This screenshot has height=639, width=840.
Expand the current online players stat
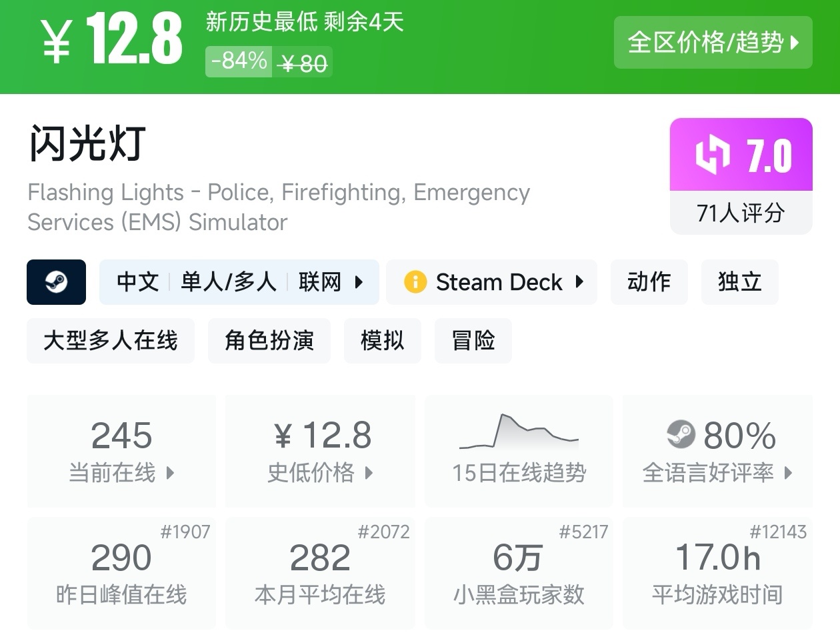pyautogui.click(x=121, y=451)
